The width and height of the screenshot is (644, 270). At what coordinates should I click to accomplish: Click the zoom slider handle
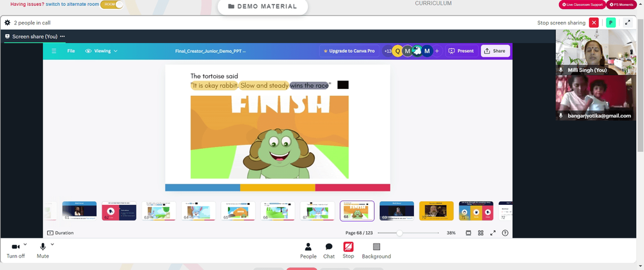[399, 233]
